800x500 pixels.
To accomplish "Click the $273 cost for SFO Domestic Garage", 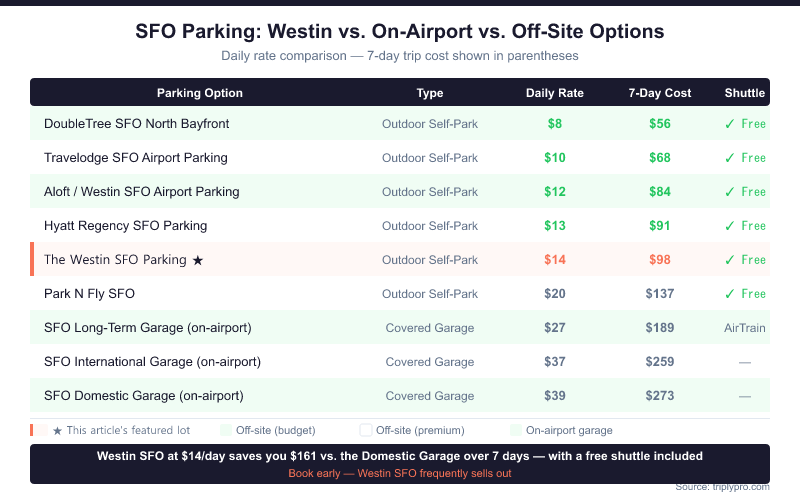I will 660,396.
